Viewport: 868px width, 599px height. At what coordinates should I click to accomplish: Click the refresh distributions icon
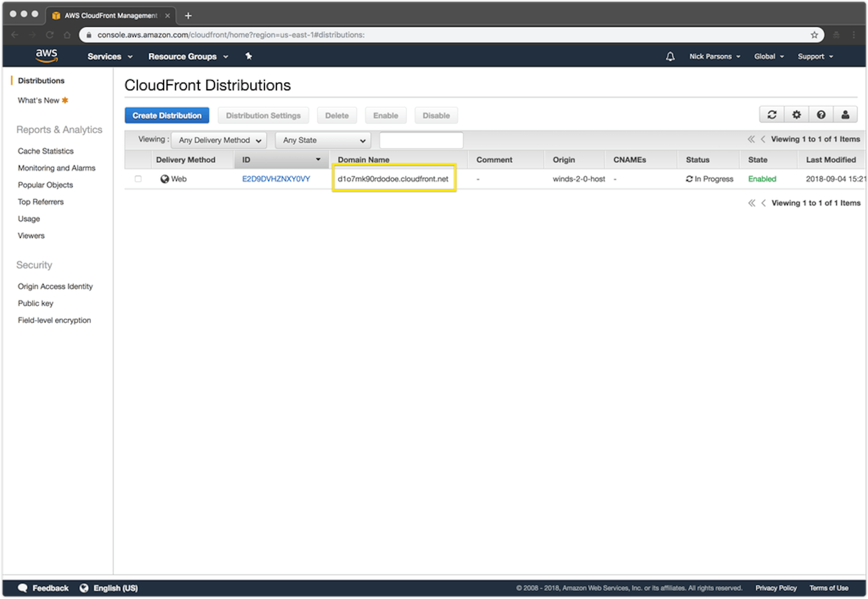pyautogui.click(x=772, y=115)
